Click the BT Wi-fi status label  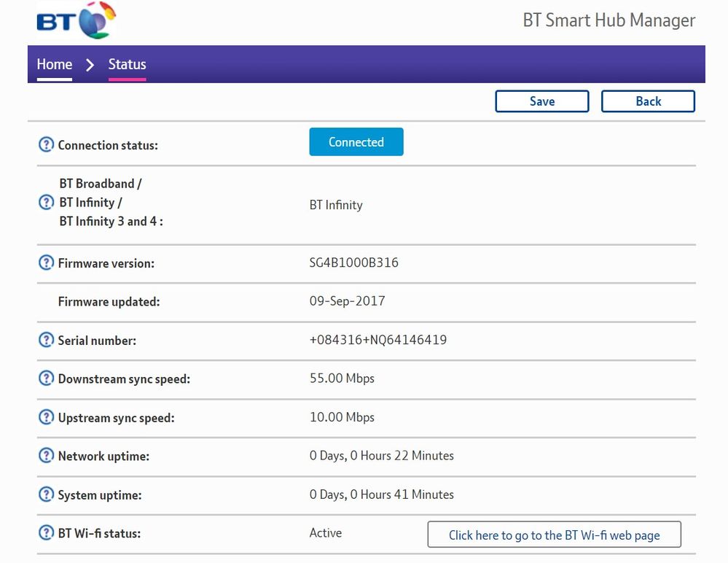[x=99, y=533]
